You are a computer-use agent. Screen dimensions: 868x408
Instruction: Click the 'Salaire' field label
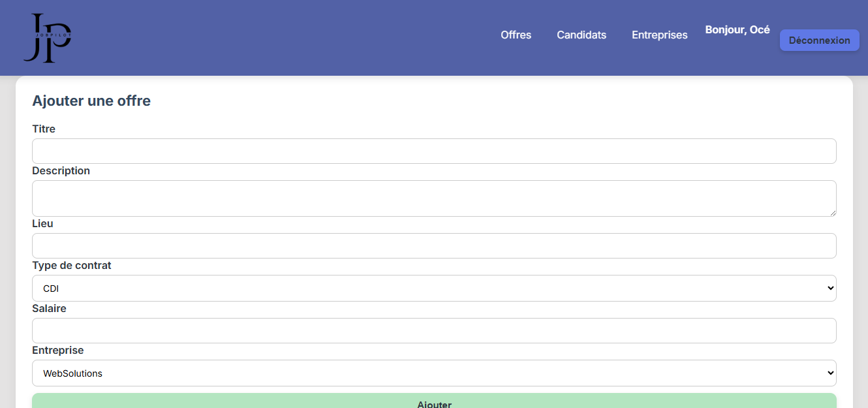[x=49, y=308]
